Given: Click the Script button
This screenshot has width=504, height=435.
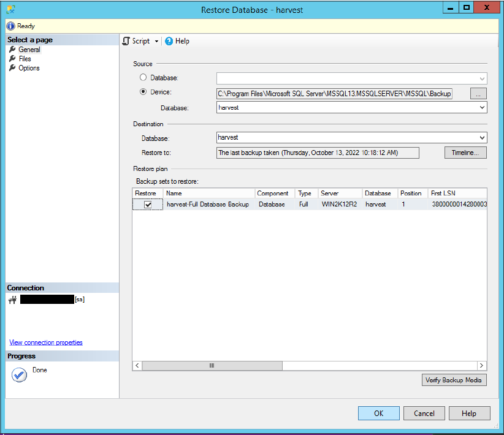Looking at the screenshot, I should click(136, 41).
